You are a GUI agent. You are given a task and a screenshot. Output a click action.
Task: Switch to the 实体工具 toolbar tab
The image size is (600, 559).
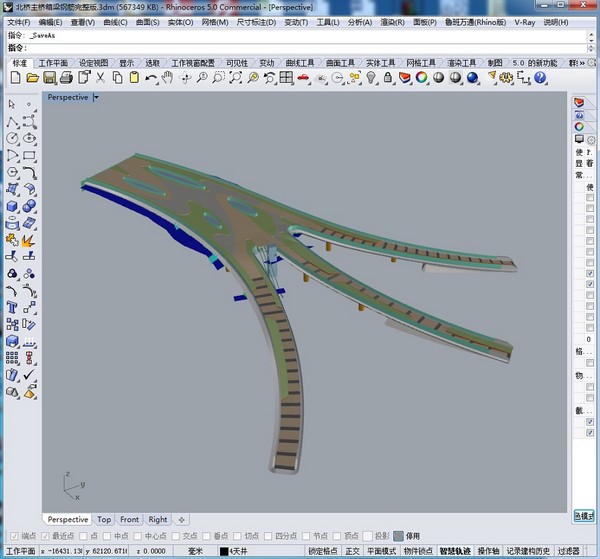tap(379, 62)
